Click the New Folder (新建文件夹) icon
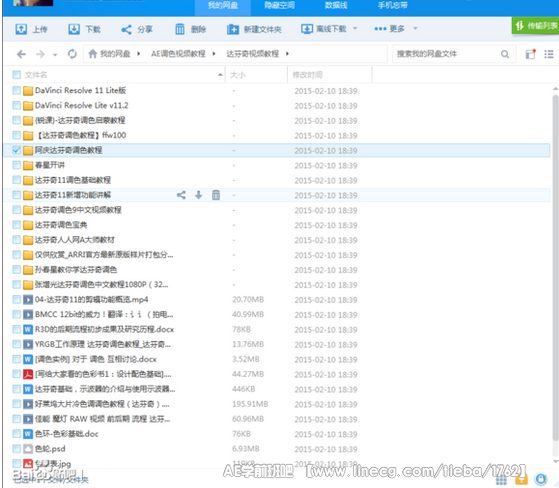Screen dimensions: 559x488 coord(233,29)
